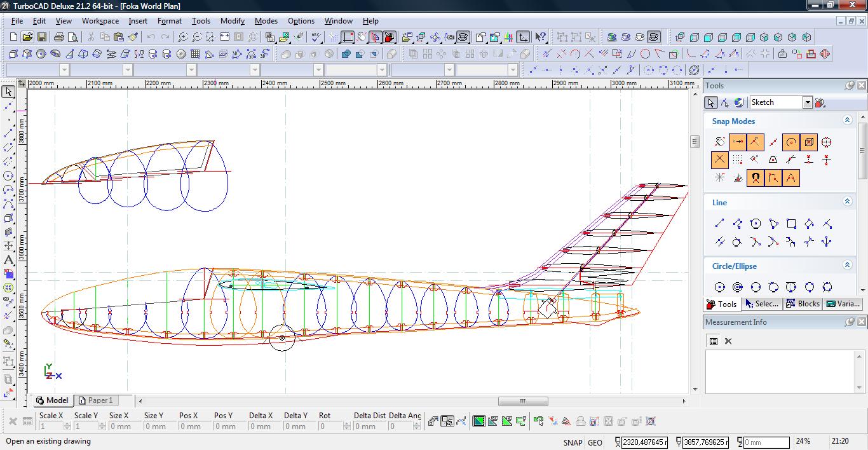Click the Save disk icon
This screenshot has width=868, height=450.
click(x=41, y=37)
